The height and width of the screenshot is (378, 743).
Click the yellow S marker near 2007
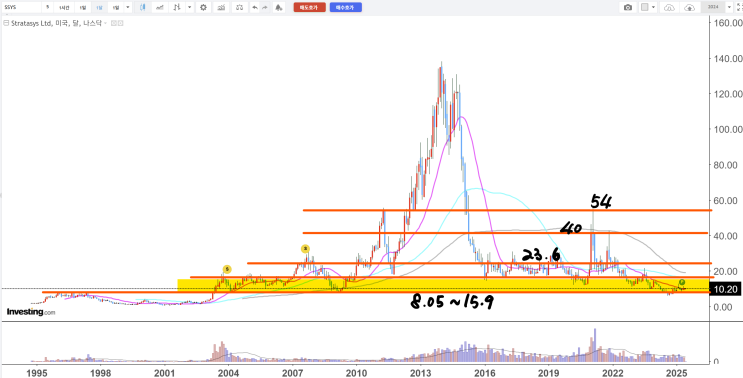(306, 248)
